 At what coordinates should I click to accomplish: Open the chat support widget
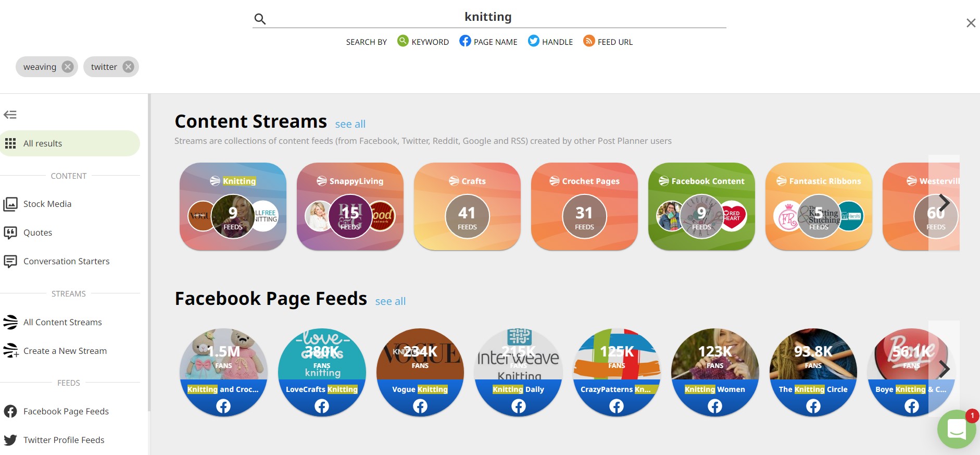957,429
